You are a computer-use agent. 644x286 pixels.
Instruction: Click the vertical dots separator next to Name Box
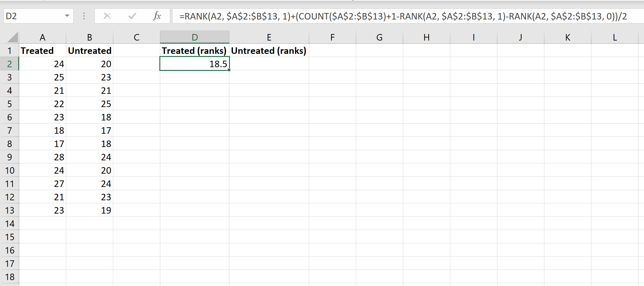pyautogui.click(x=84, y=16)
